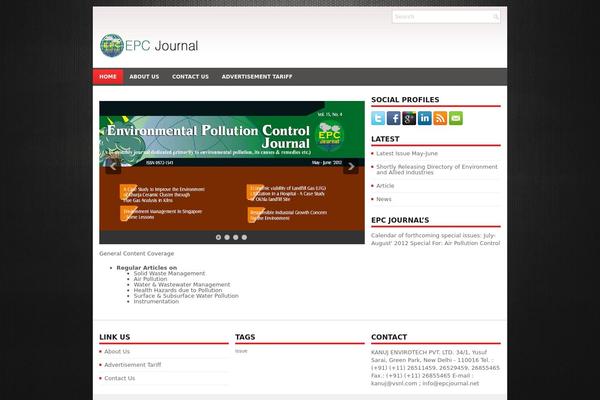This screenshot has width=600, height=400.
Task: Show next slide with right arrow
Action: click(351, 167)
